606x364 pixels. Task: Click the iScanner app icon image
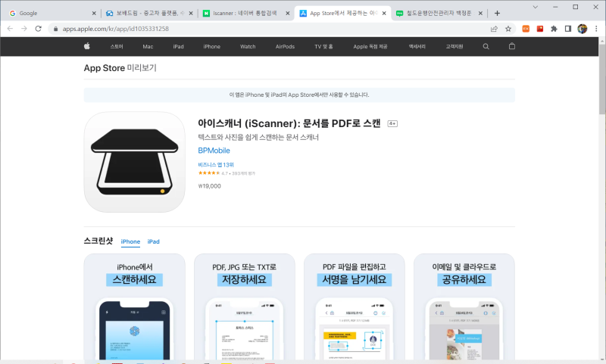(135, 162)
